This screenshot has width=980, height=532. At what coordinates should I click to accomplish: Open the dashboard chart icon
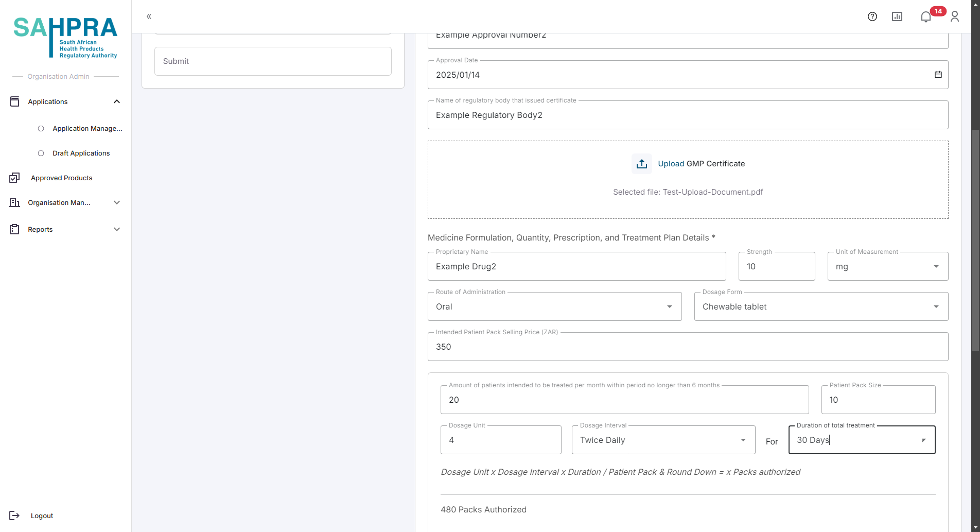click(897, 16)
